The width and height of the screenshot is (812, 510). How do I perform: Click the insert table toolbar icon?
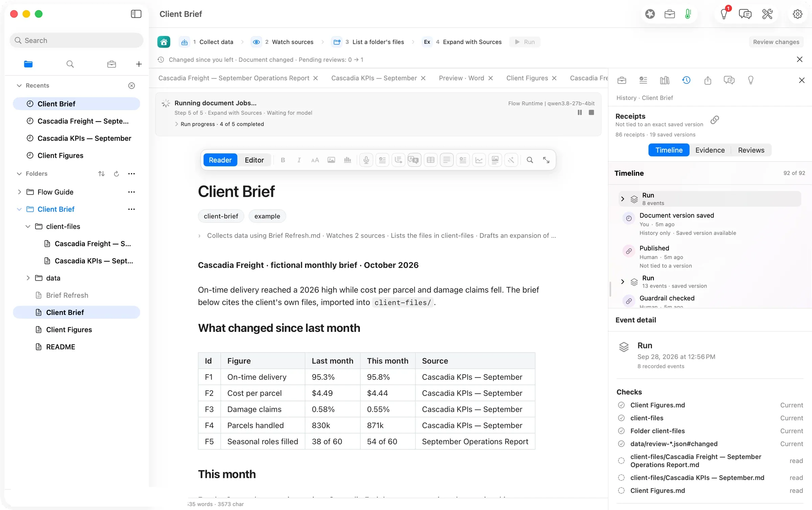pos(431,160)
